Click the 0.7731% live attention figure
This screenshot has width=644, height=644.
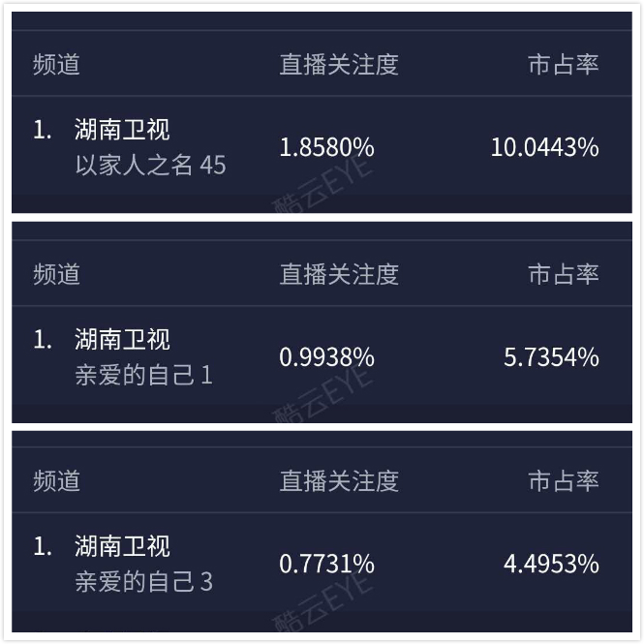click(x=326, y=563)
